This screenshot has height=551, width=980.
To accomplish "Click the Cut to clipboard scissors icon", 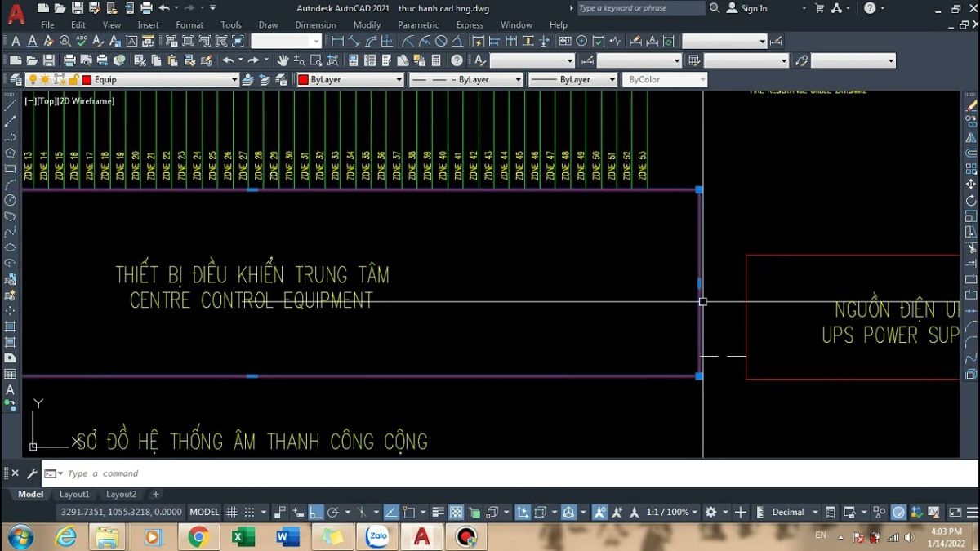I will (x=140, y=60).
